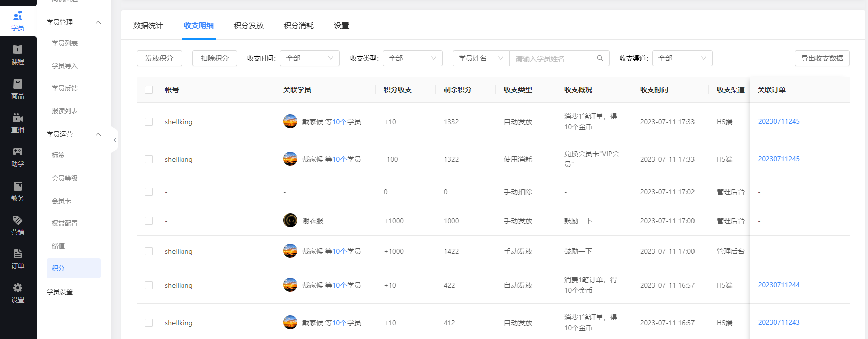Screen dimensions: 868x339
Task: Open the 收支时间 dropdown
Action: [x=310, y=58]
